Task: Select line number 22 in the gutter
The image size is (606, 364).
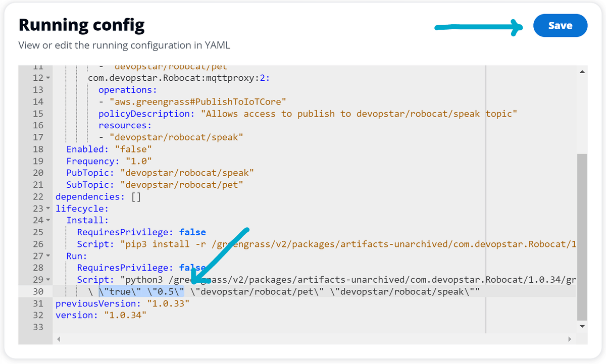Action: tap(38, 196)
